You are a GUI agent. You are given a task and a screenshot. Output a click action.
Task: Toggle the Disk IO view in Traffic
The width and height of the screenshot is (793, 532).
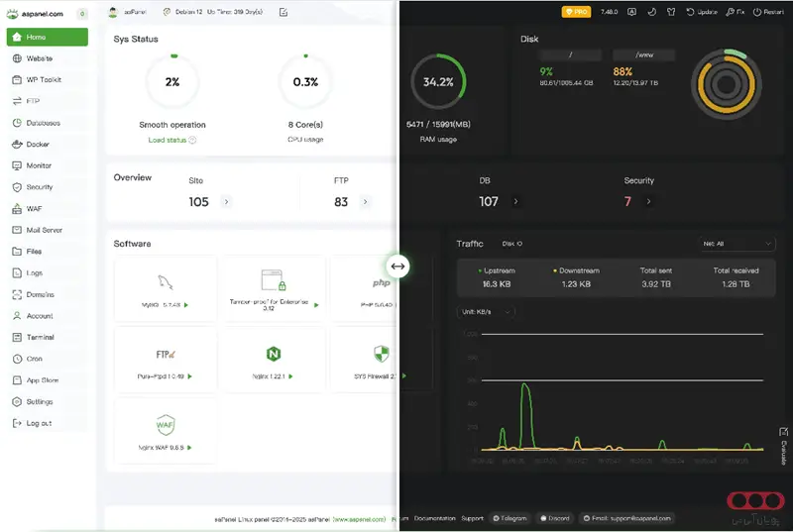click(x=511, y=244)
